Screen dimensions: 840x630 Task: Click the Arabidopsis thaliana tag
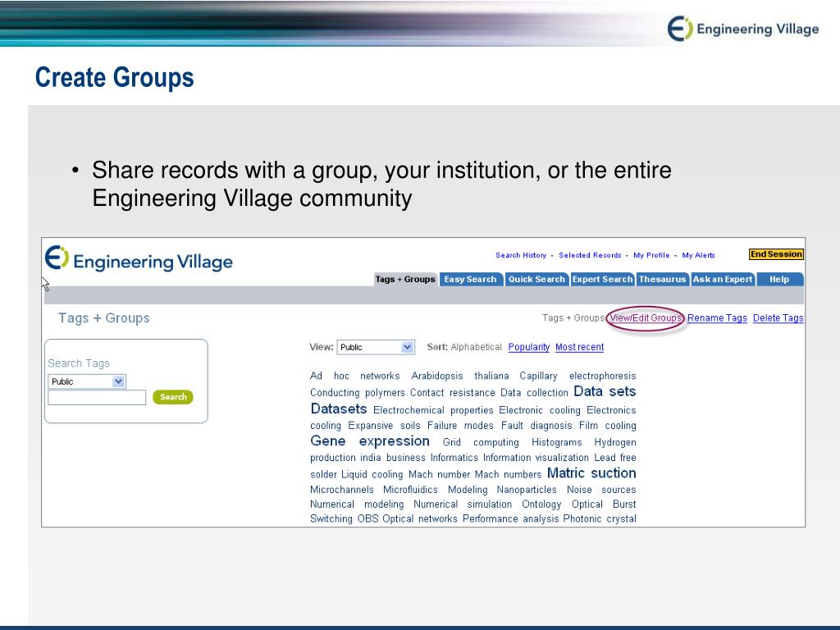click(459, 376)
